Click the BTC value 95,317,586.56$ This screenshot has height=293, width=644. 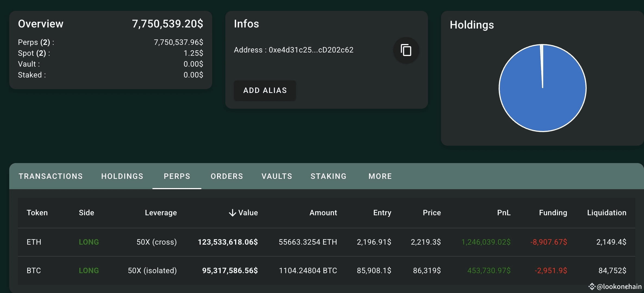click(x=230, y=270)
